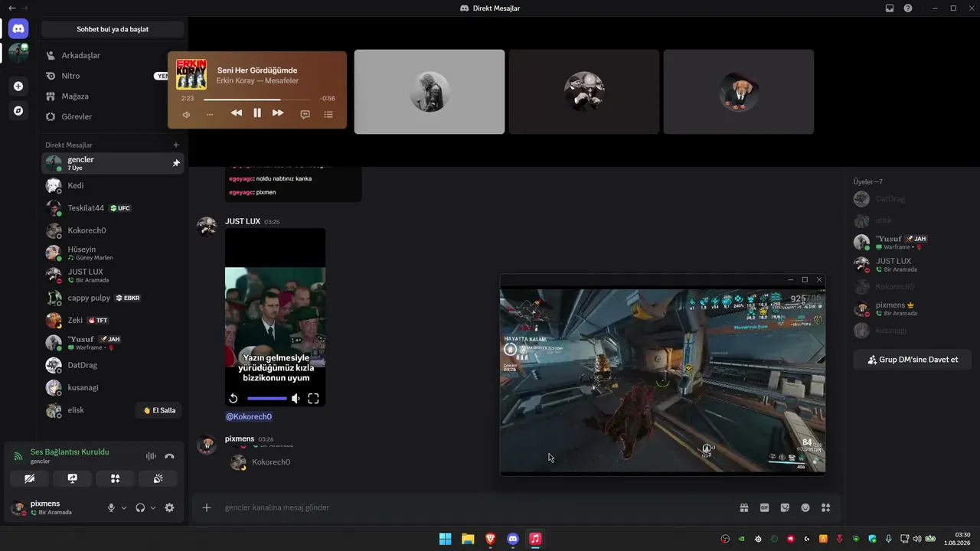Open pixmens in members list
Screen dimensions: 980x551
click(912, 308)
